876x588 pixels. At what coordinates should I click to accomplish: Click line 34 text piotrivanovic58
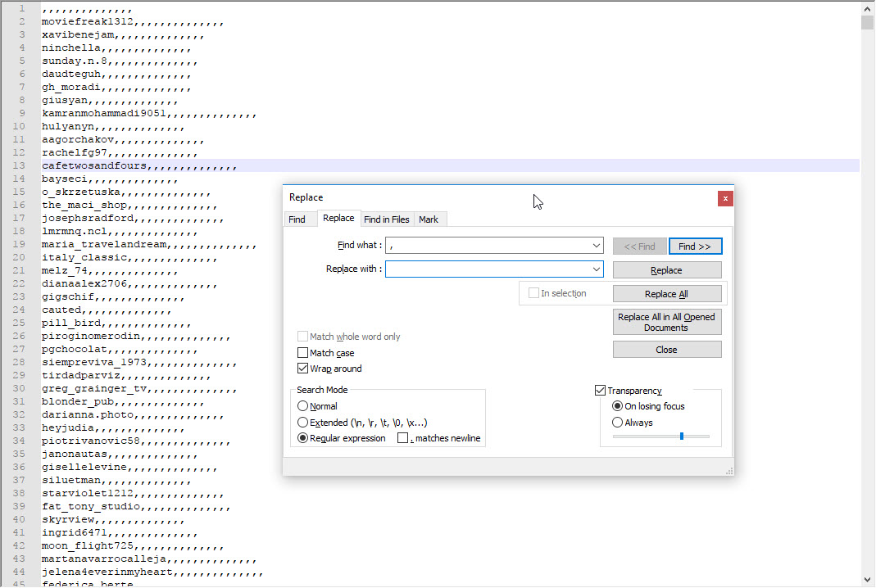coord(91,441)
